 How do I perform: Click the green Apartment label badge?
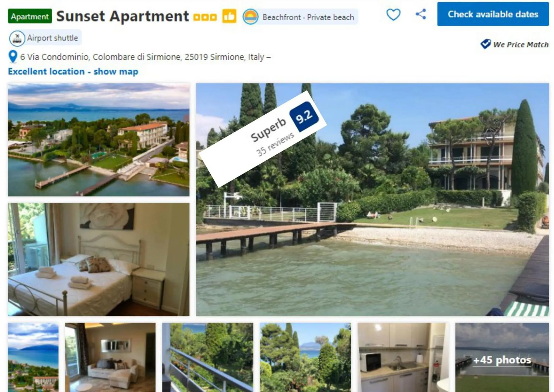(30, 16)
